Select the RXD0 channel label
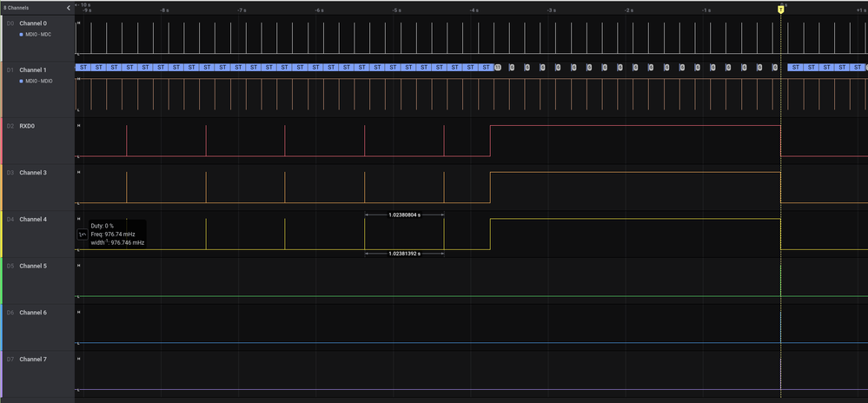This screenshot has width=868, height=403. point(27,126)
